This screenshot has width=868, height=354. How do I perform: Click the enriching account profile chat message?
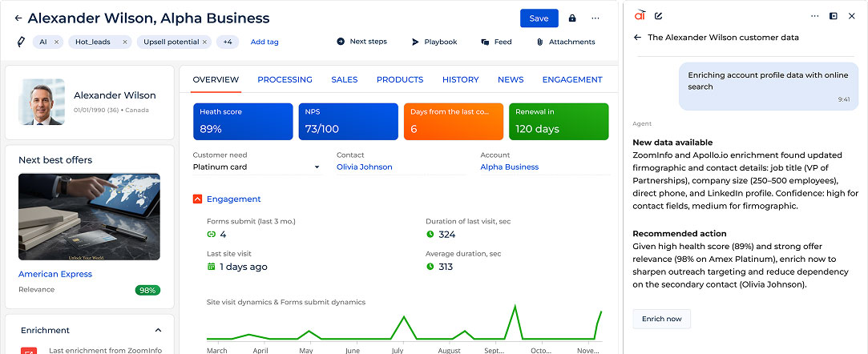tap(768, 85)
